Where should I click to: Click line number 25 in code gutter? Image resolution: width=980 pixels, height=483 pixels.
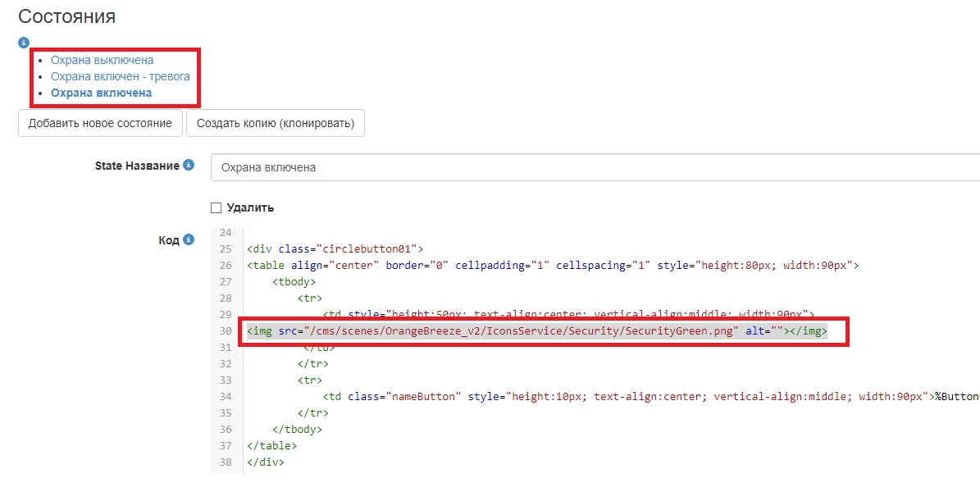click(x=226, y=248)
